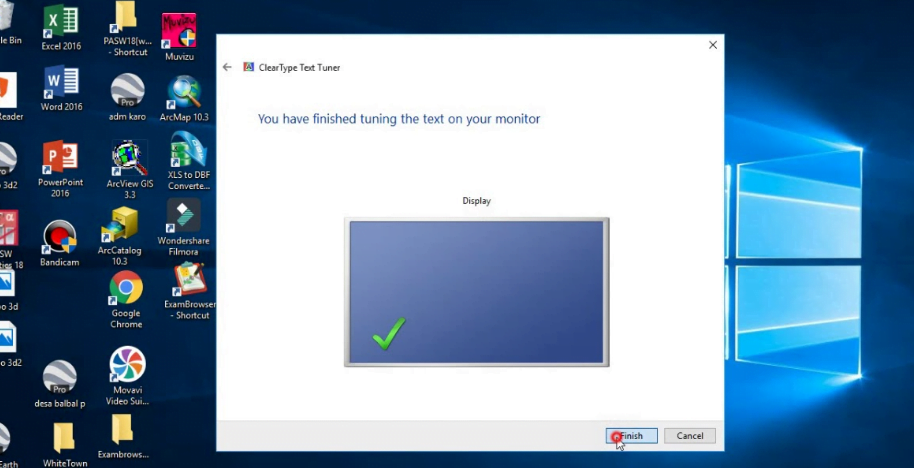Select the ArcCatalog 10.3 desktop icon
The image size is (914, 468).
click(119, 236)
